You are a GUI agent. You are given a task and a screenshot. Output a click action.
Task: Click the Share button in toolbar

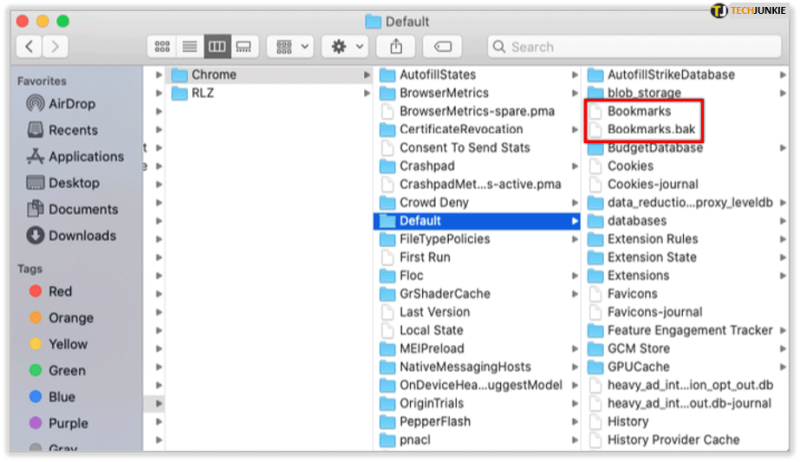(396, 47)
